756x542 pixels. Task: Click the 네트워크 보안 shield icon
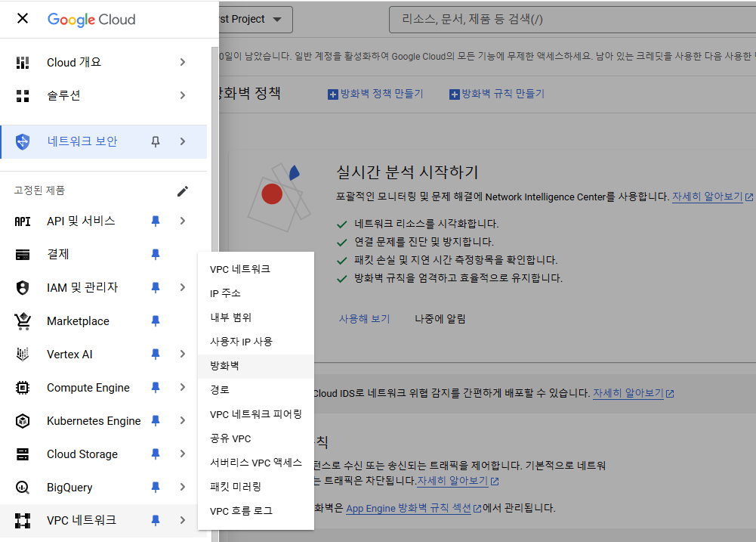click(x=23, y=141)
